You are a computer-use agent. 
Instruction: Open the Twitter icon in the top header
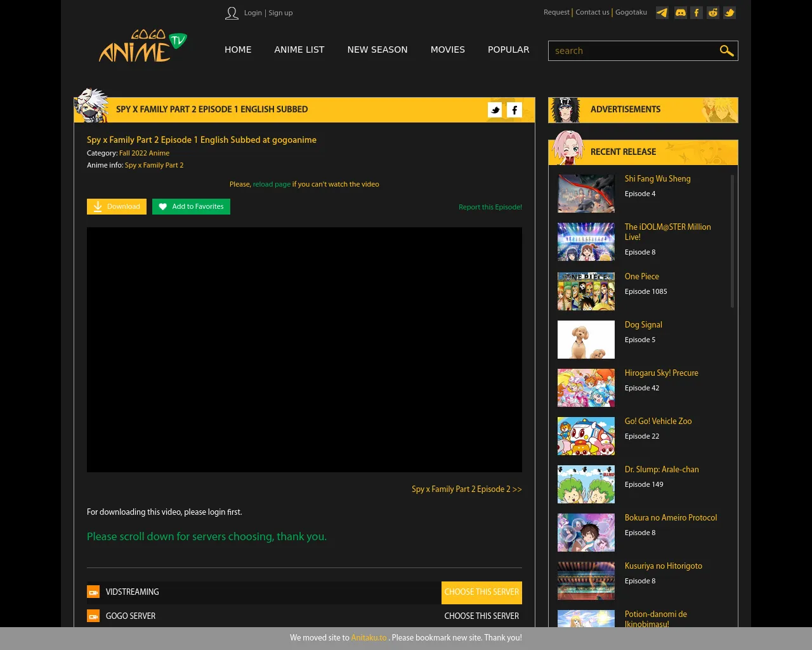click(730, 13)
